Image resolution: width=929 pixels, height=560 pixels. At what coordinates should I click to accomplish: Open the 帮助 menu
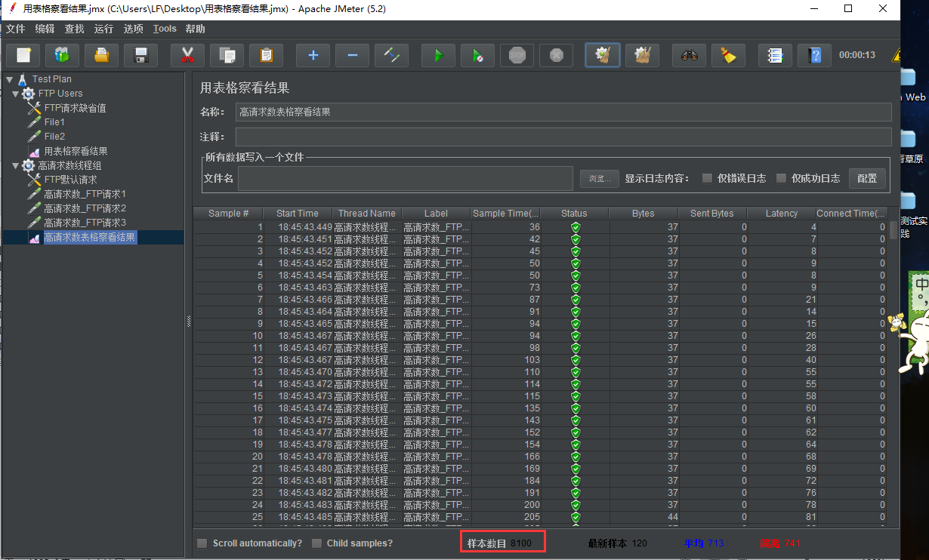coord(195,29)
